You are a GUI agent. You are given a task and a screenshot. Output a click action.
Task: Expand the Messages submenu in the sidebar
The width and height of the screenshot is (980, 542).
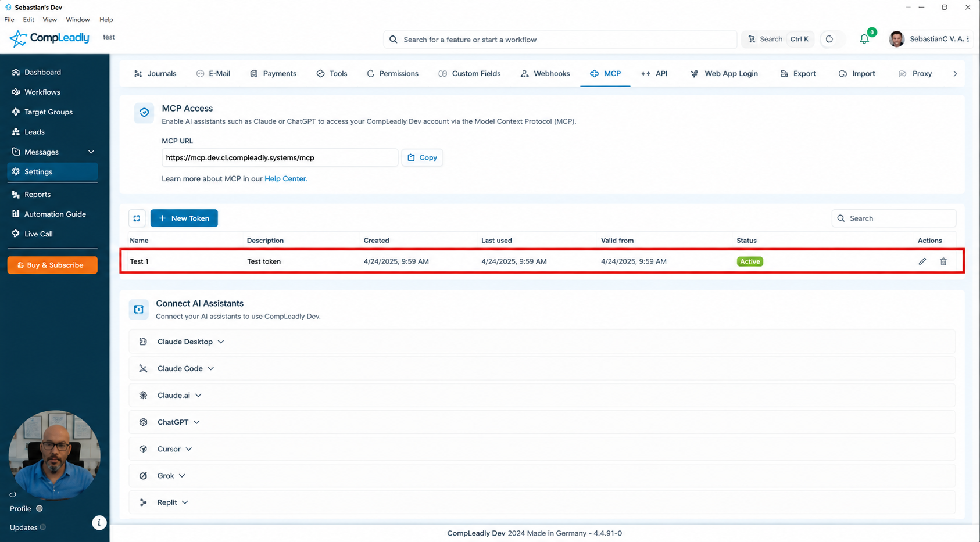[x=91, y=152]
